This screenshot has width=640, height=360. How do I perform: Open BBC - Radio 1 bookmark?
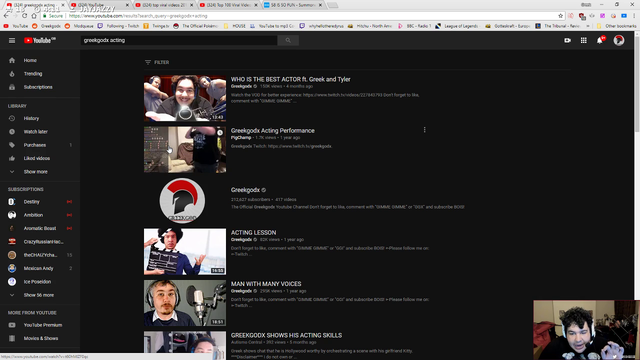tap(414, 26)
